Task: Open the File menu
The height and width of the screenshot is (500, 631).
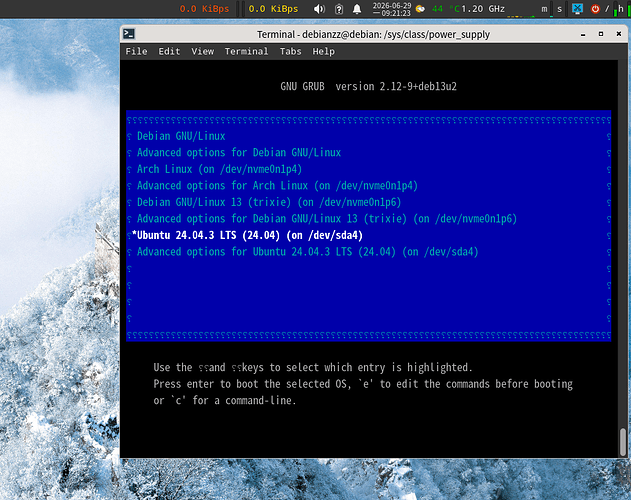Action: click(136, 51)
